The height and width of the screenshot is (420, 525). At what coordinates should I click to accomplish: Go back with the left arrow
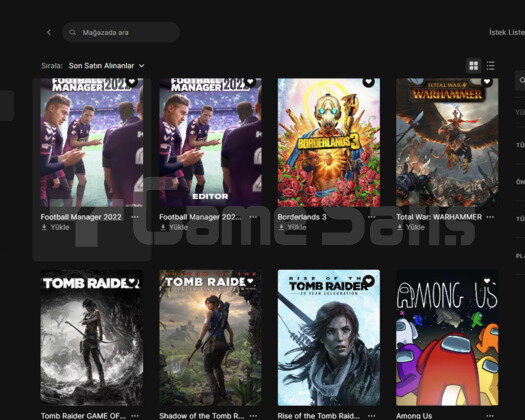click(x=49, y=32)
